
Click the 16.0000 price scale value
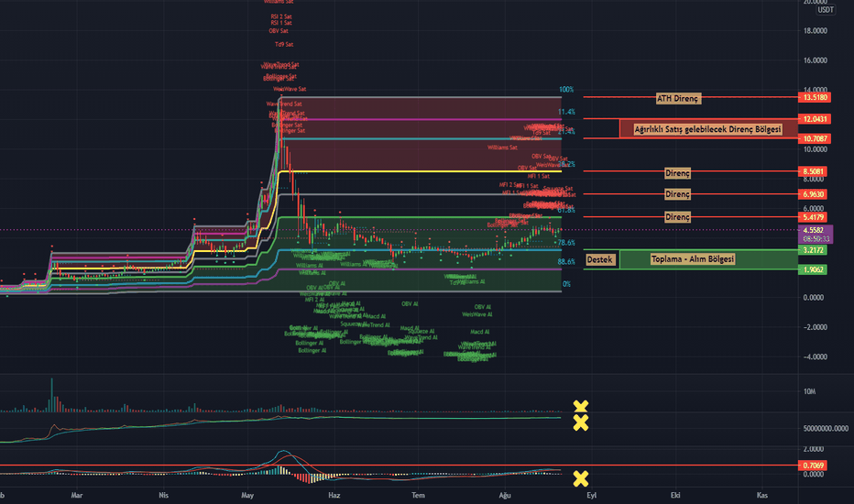pos(816,60)
